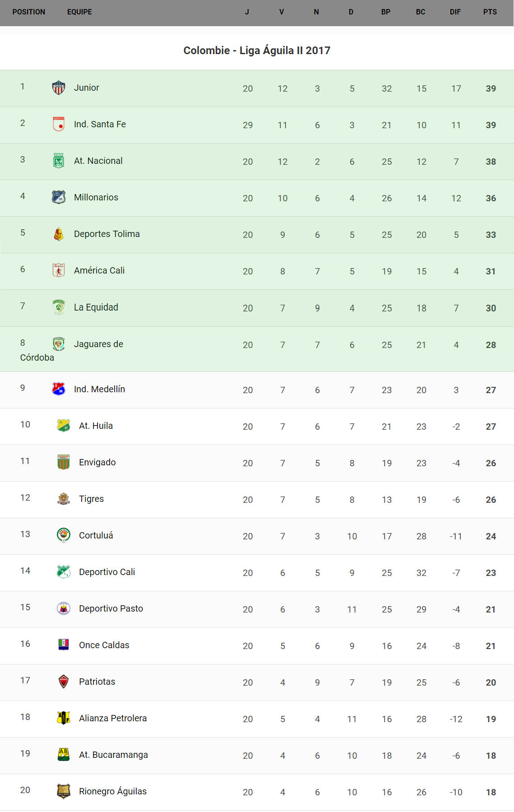Open the Jaguares de Córdoba team link
The width and height of the screenshot is (514, 812).
(x=98, y=344)
